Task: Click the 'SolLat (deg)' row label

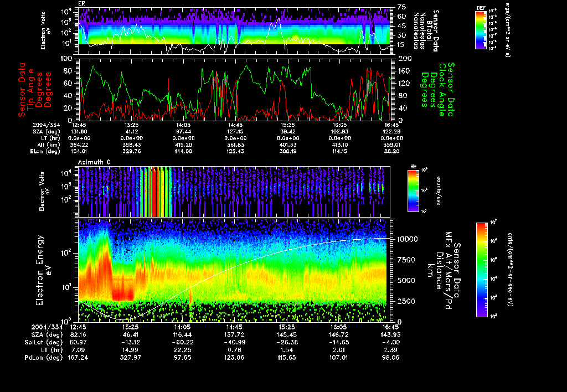Action: pyautogui.click(x=43, y=342)
